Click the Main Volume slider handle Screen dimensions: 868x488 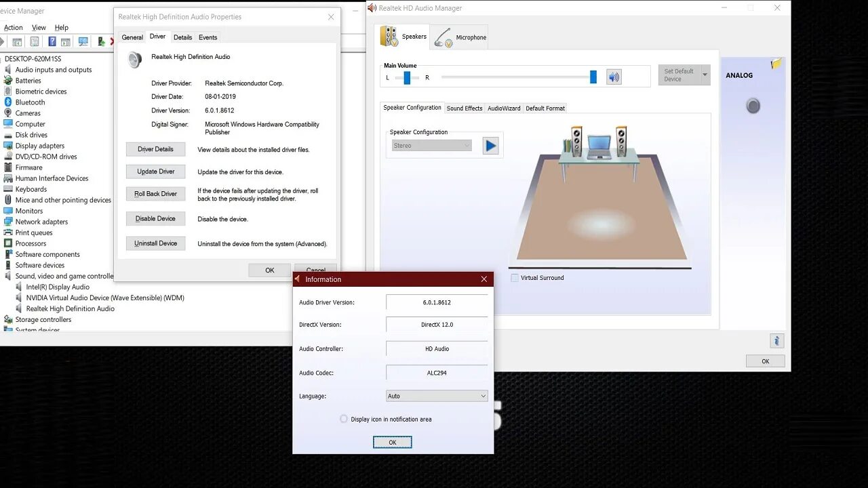pos(593,77)
